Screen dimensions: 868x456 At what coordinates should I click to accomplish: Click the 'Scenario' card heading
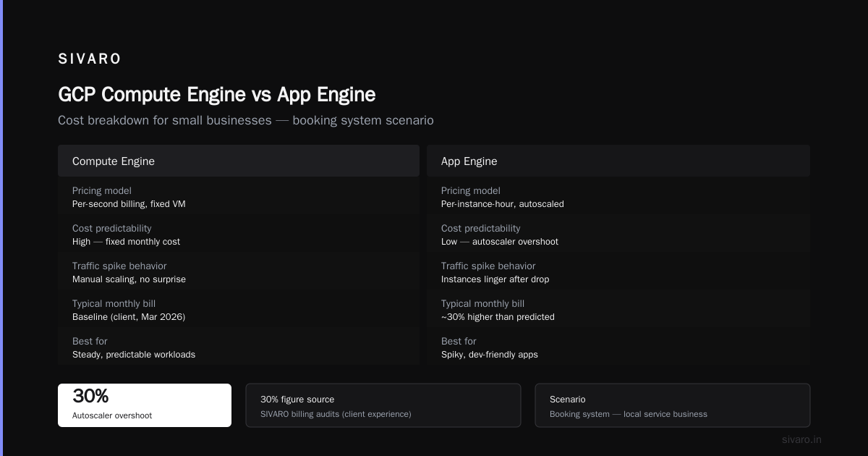coord(568,400)
